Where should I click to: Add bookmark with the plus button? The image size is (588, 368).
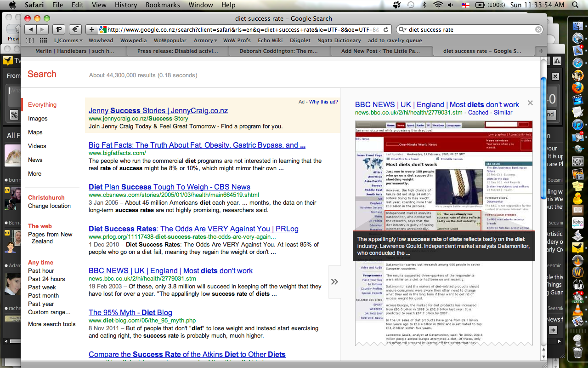point(92,29)
